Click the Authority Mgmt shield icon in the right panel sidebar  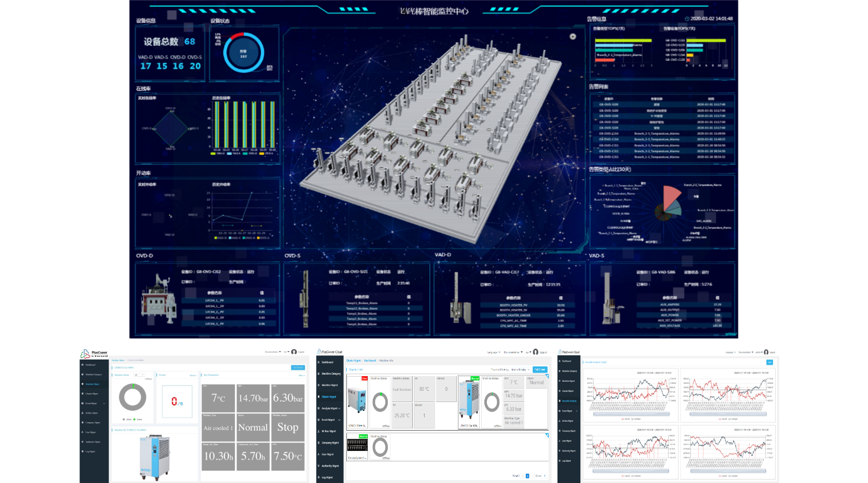pos(560,451)
